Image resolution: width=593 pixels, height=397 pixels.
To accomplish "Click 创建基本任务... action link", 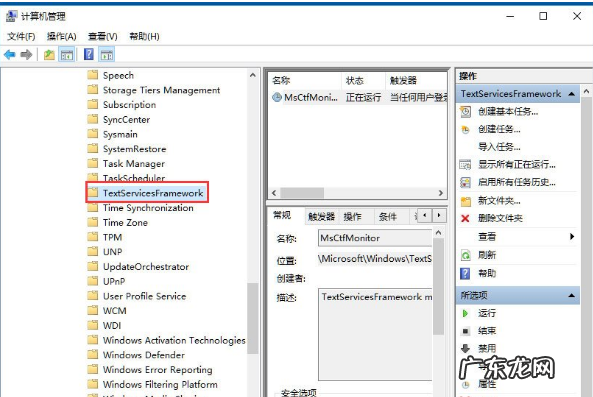I will tap(508, 112).
